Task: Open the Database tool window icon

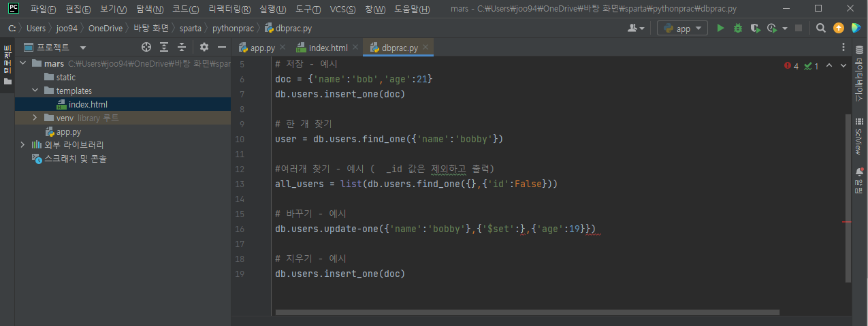Action: coord(858,76)
